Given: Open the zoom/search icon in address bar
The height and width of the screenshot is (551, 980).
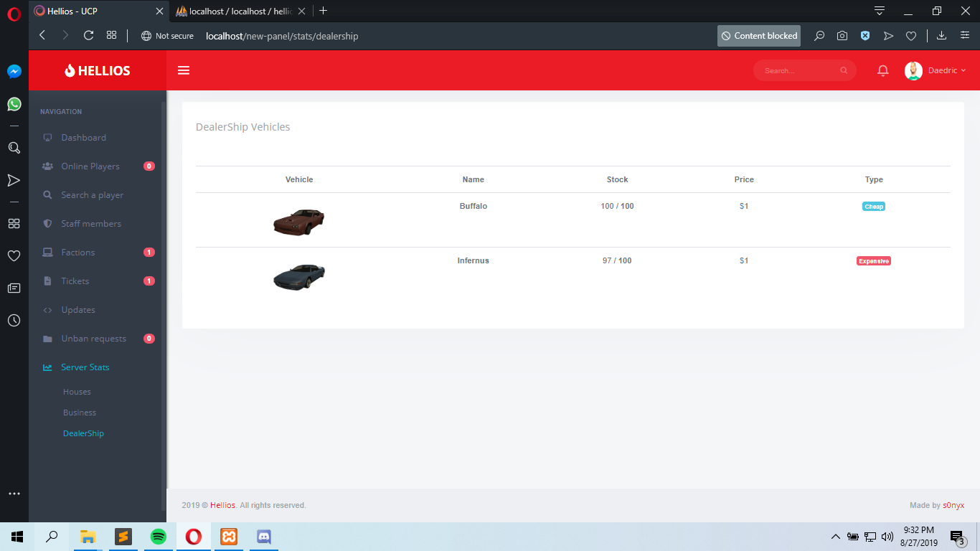Looking at the screenshot, I should click(819, 36).
